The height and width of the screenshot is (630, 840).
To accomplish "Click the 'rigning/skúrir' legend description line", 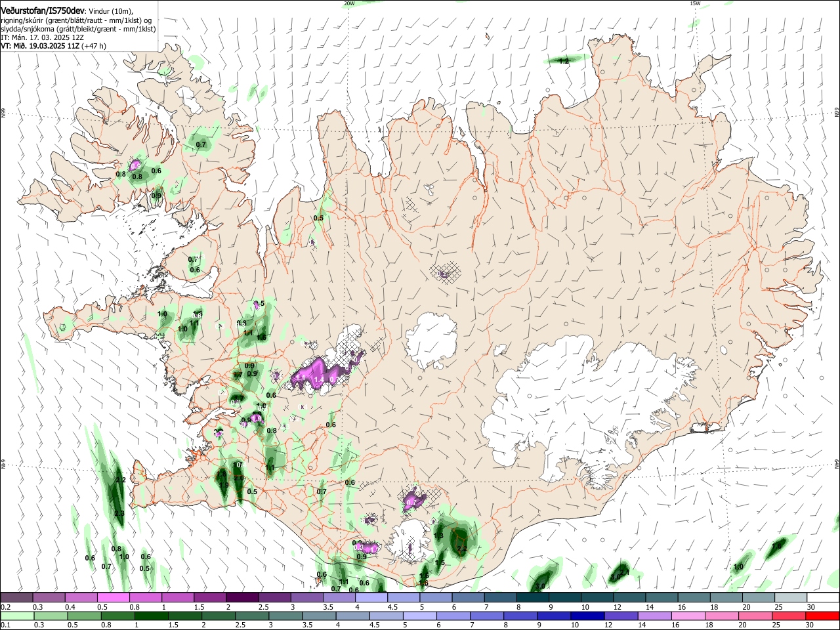I will tap(76, 20).
